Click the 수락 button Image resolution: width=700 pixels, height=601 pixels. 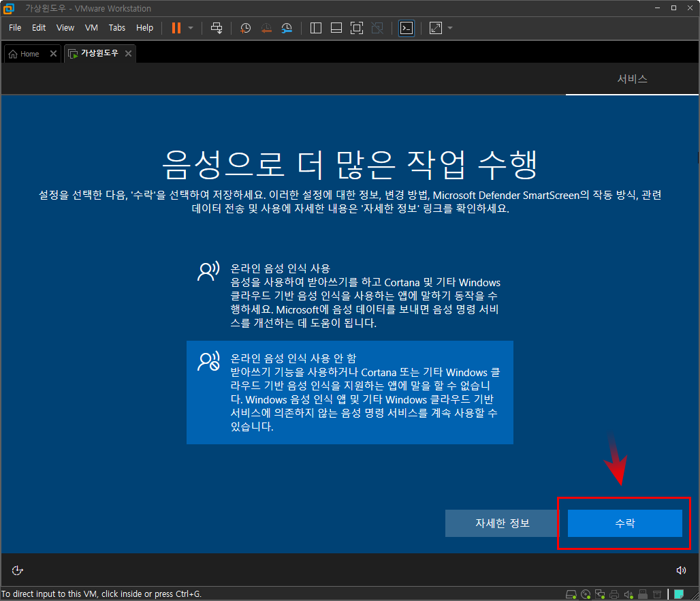[x=624, y=523]
